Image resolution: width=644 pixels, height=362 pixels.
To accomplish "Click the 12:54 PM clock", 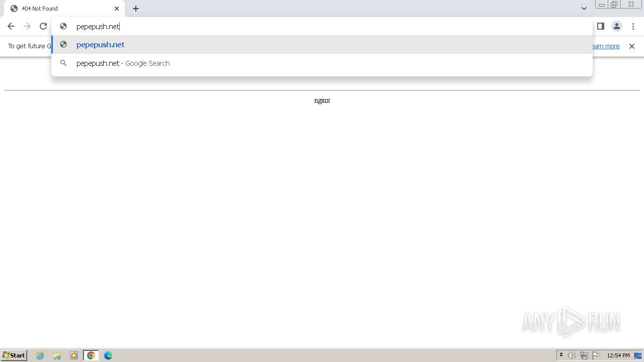I will 618,355.
